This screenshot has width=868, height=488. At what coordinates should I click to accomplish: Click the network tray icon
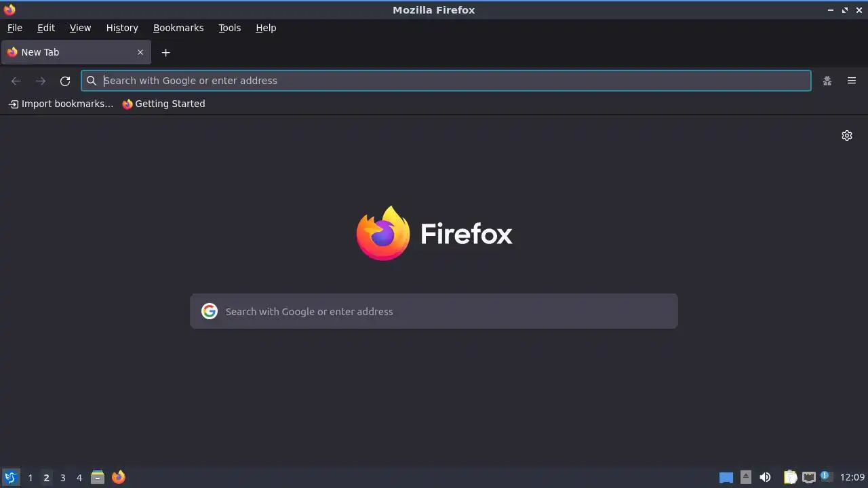point(808,477)
